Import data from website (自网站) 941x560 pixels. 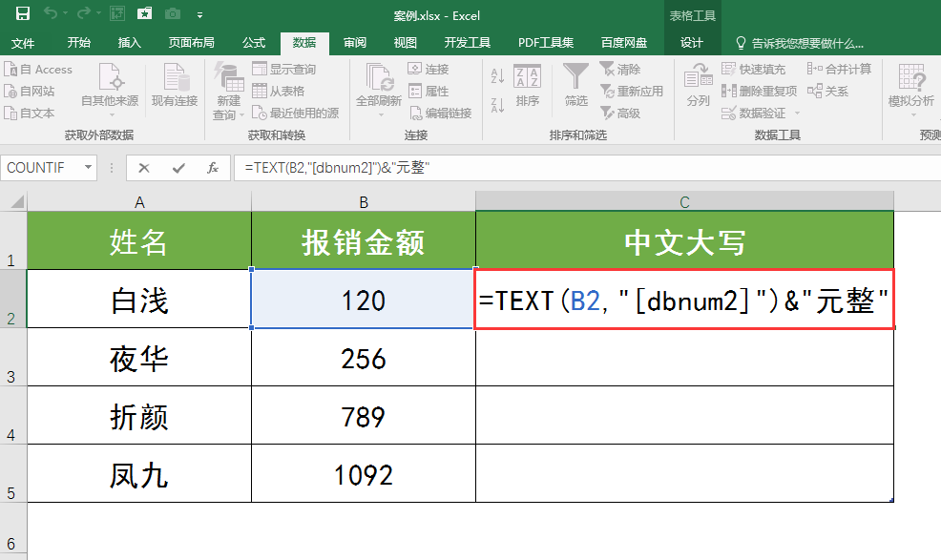(30, 92)
